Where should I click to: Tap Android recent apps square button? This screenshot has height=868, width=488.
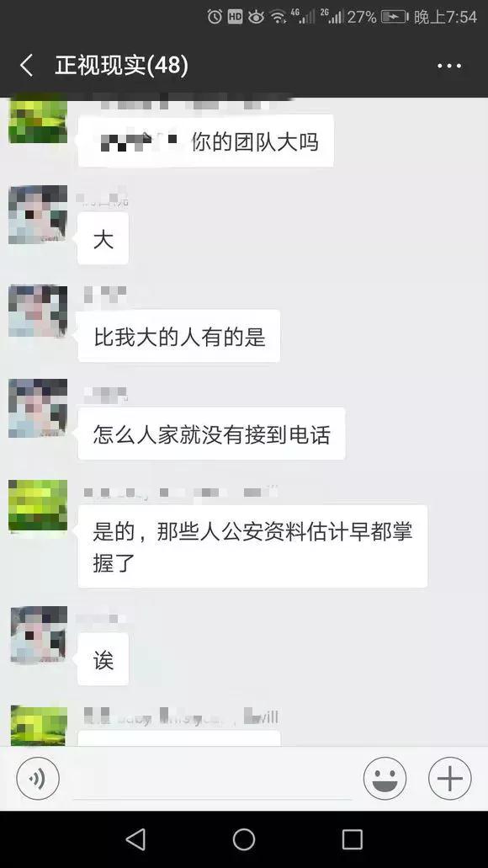pos(352,839)
